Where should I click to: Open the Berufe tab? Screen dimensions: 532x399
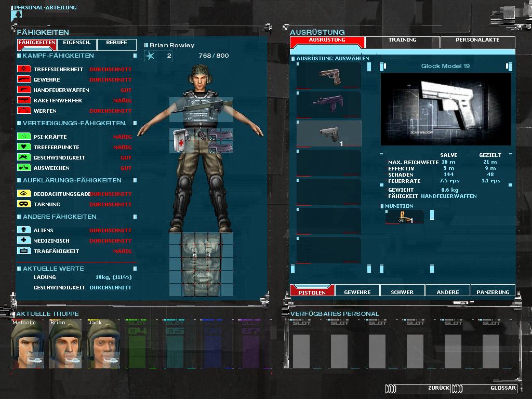[x=116, y=43]
